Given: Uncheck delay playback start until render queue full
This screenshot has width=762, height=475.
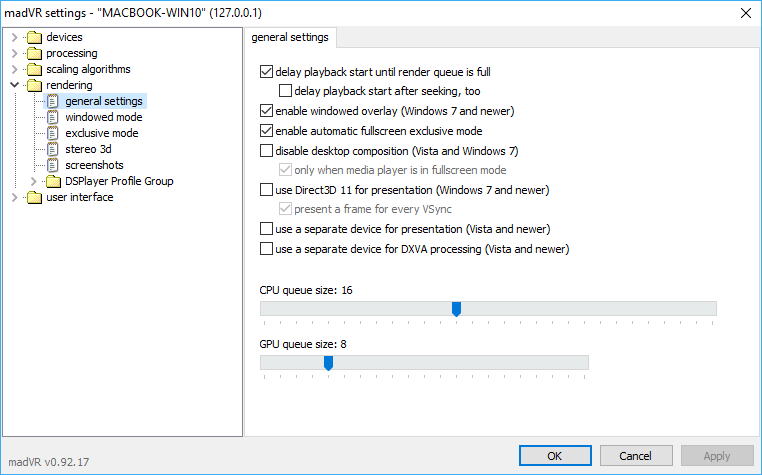Looking at the screenshot, I should click(x=266, y=72).
